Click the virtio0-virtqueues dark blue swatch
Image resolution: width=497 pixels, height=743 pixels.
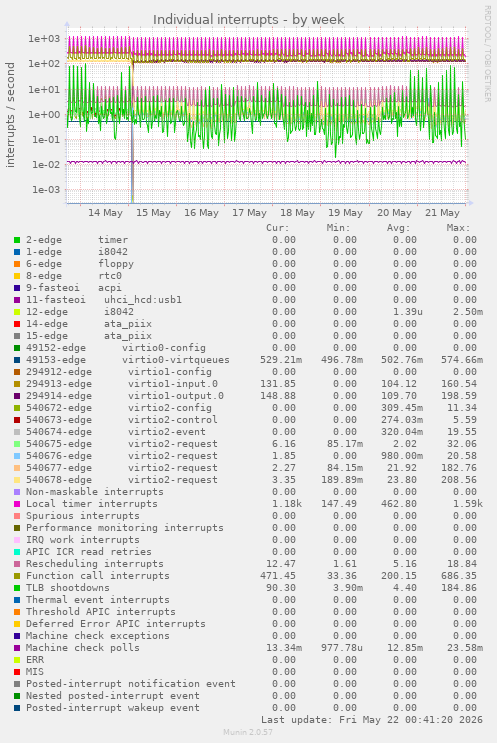(17, 360)
